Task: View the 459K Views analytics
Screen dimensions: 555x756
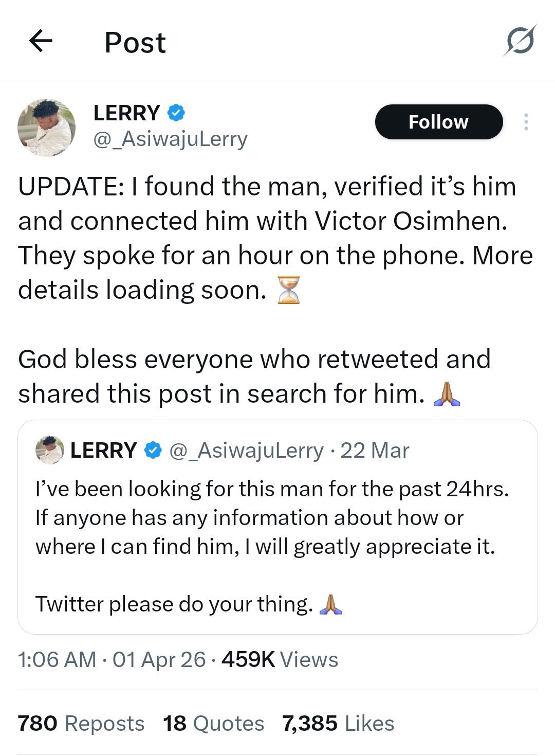Action: coord(280,659)
